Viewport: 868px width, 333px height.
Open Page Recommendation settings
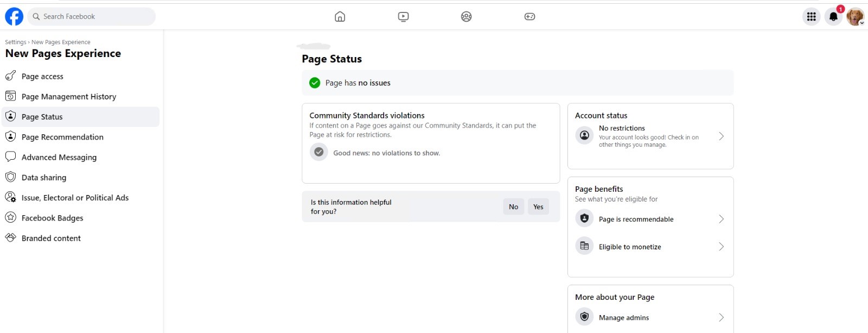[x=81, y=137]
